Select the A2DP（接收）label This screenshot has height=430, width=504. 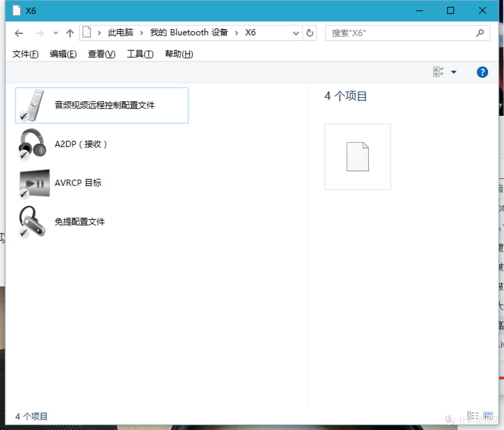[81, 144]
